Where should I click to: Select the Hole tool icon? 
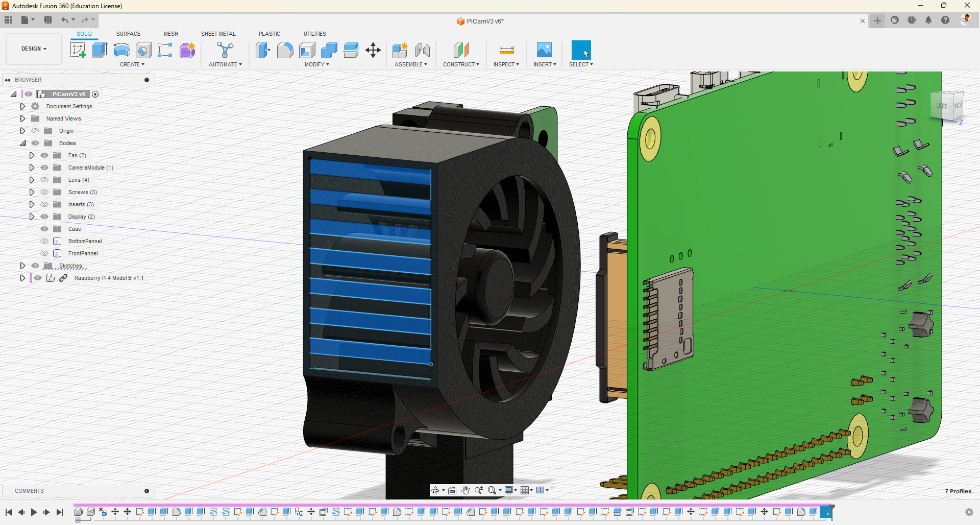pos(143,50)
